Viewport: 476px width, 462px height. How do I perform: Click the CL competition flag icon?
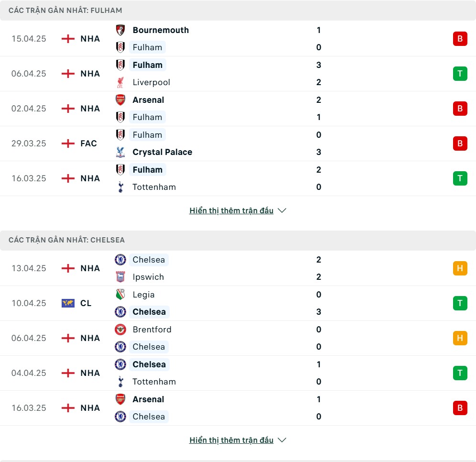68,303
